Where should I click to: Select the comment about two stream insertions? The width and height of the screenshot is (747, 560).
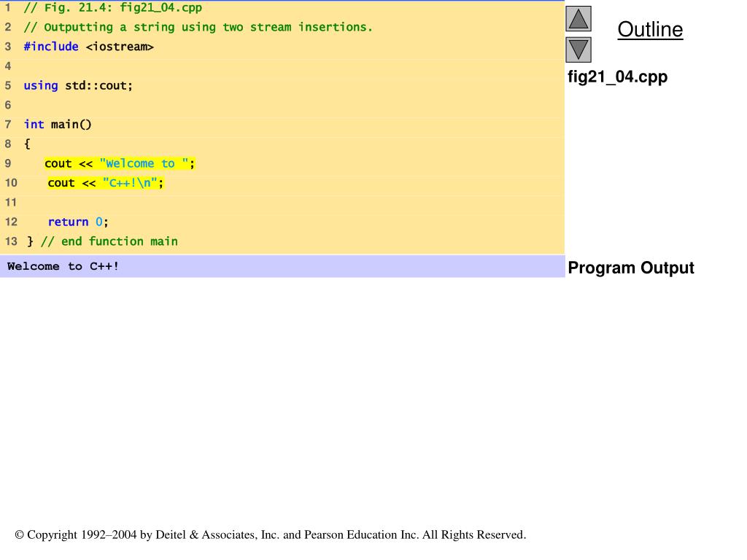click(x=198, y=27)
